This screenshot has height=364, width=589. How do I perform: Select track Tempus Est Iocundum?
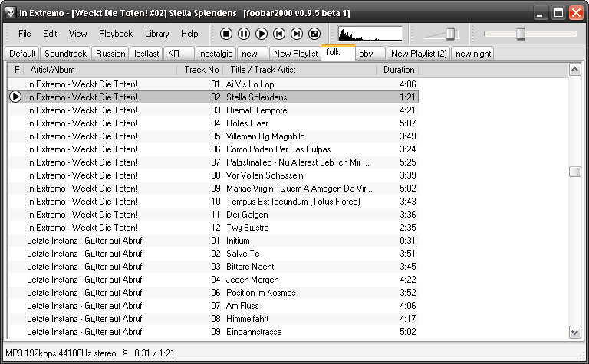(213, 202)
